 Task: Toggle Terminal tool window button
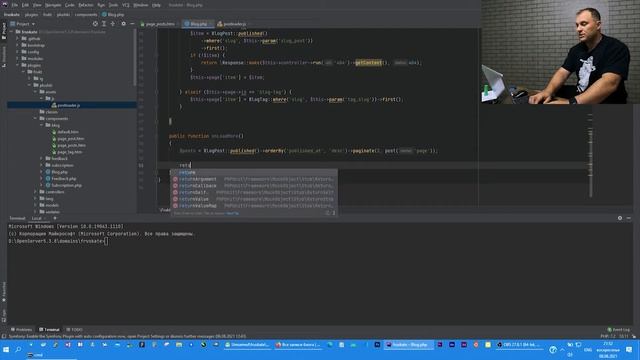point(49,329)
